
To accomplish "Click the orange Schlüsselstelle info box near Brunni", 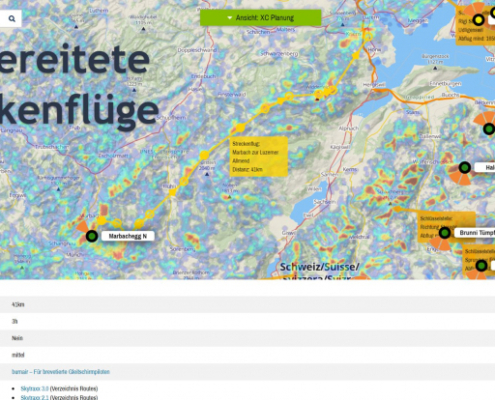I will pos(447,227).
